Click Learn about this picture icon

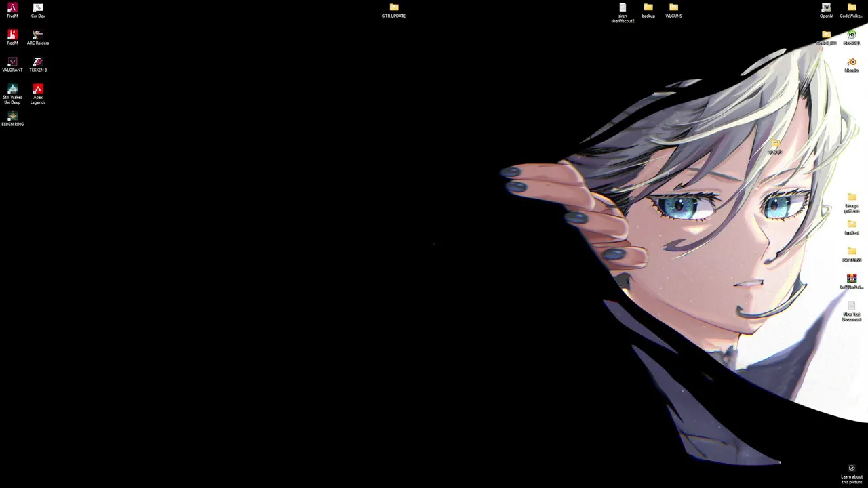[x=852, y=468]
